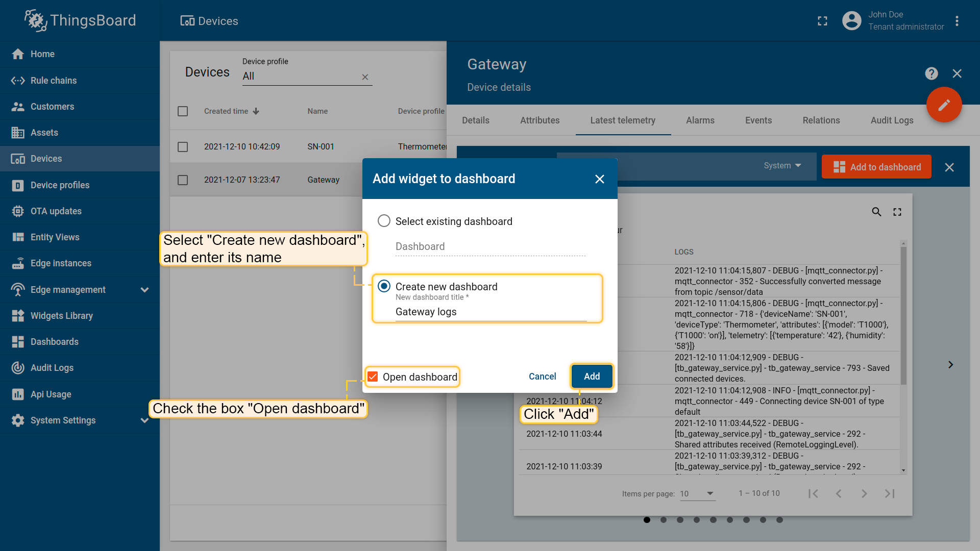Click the Name column header
The width and height of the screenshot is (980, 551).
click(317, 111)
